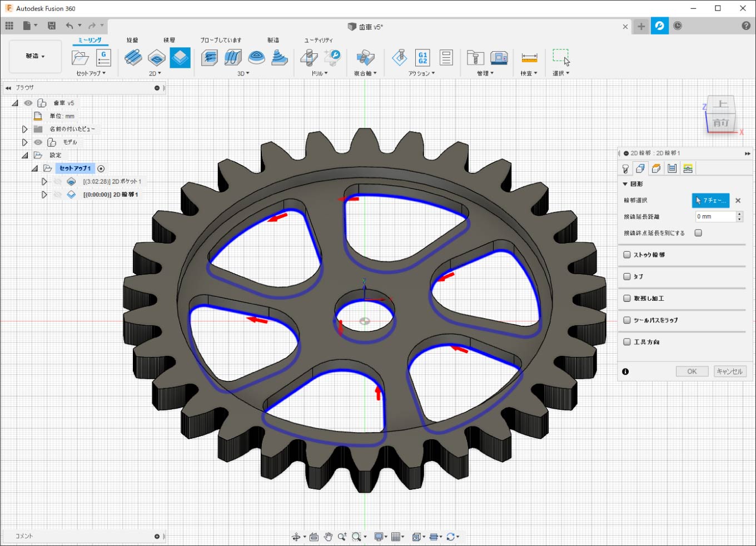Open the Tool tab icon in 2D輪郭 dialog

point(625,168)
